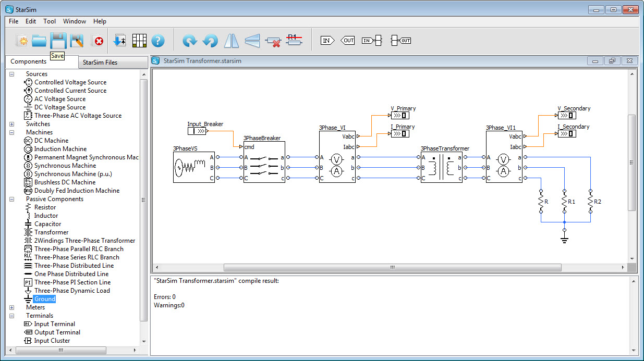Open a file with the folder icon
644x361 pixels.
(39, 41)
